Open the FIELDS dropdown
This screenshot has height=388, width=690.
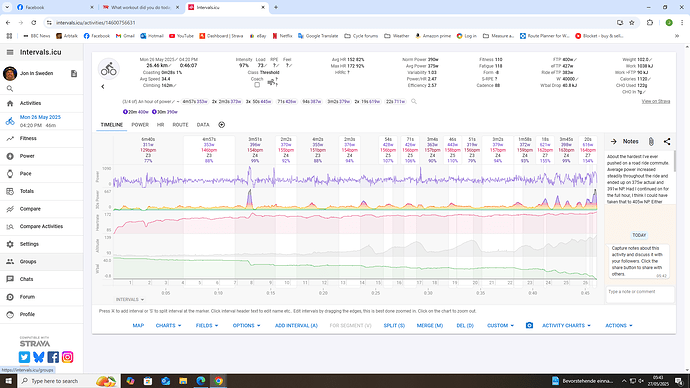pyautogui.click(x=207, y=326)
